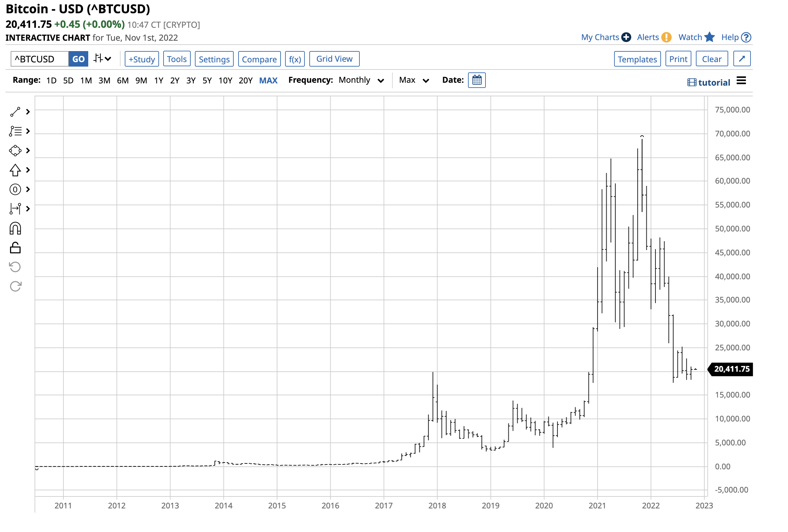Open the Frequency Monthly dropdown
The image size is (788, 532).
[361, 80]
